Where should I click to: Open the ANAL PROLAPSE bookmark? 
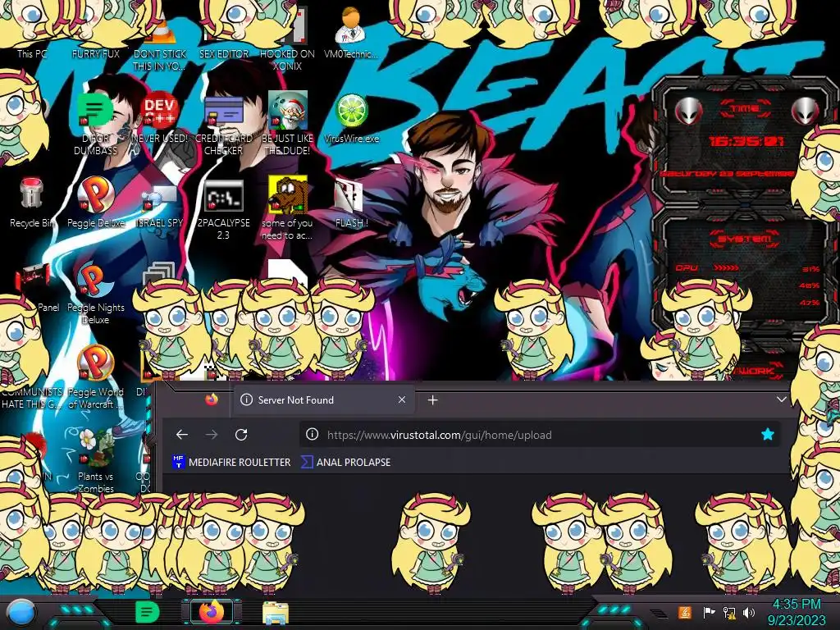pyautogui.click(x=346, y=462)
